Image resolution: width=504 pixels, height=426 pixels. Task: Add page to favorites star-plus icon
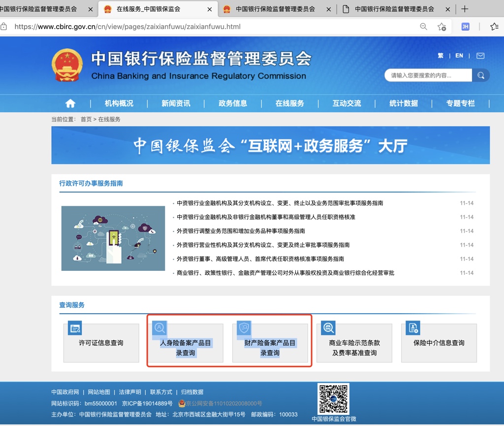click(x=441, y=27)
